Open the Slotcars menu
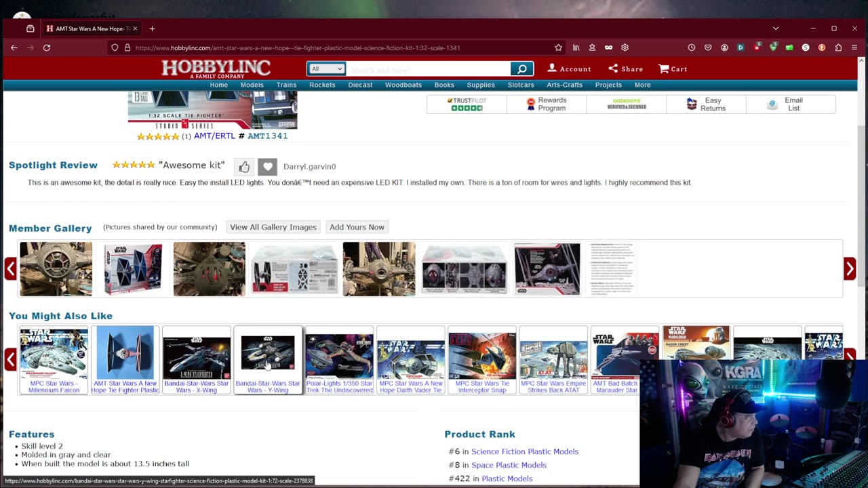This screenshot has height=488, width=868. click(521, 85)
